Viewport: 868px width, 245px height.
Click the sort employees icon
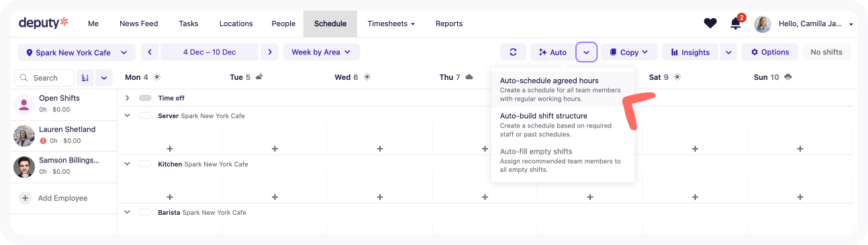coord(85,78)
